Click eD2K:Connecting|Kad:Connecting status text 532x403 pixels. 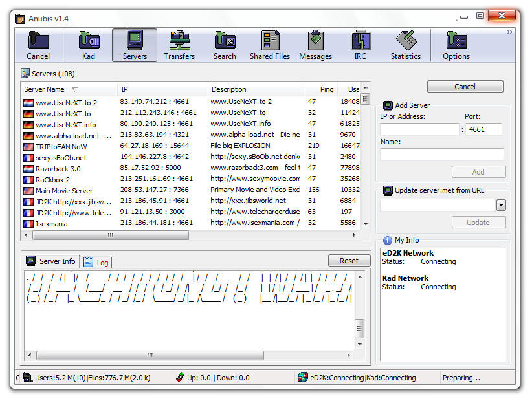tap(362, 378)
